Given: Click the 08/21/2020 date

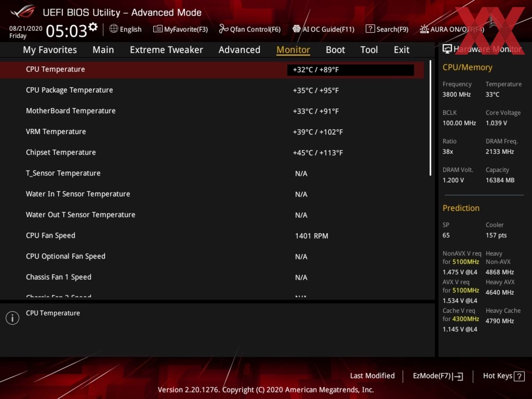Looking at the screenshot, I should point(26,29).
